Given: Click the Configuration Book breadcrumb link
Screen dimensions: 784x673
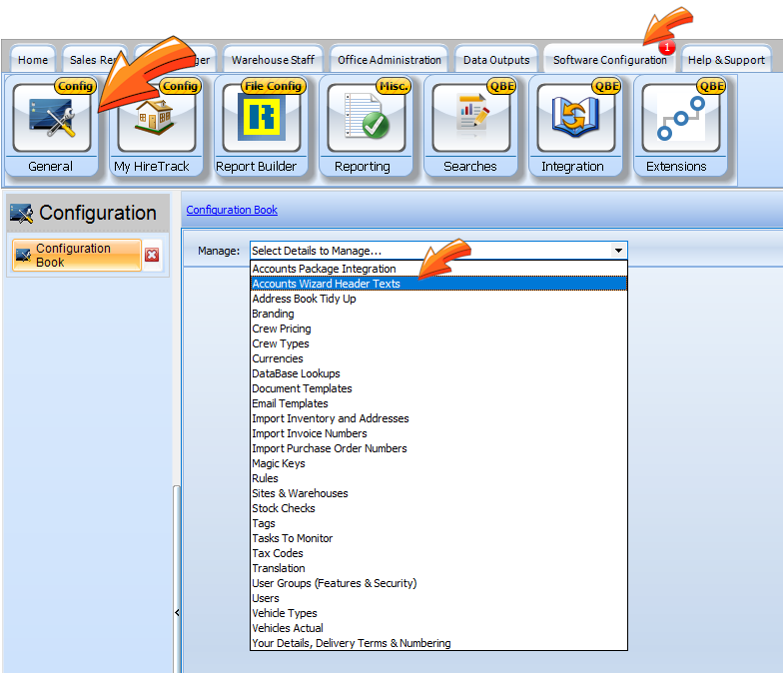Looking at the screenshot, I should pos(232,210).
